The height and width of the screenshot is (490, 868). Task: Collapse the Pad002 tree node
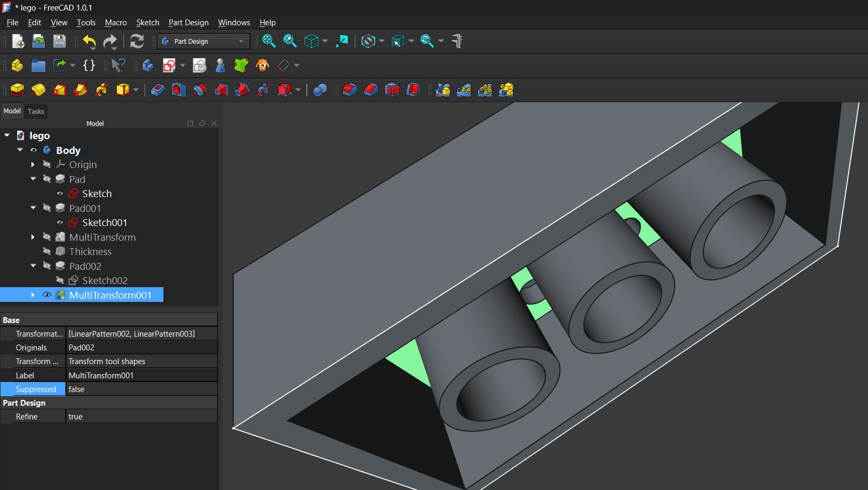(33, 266)
